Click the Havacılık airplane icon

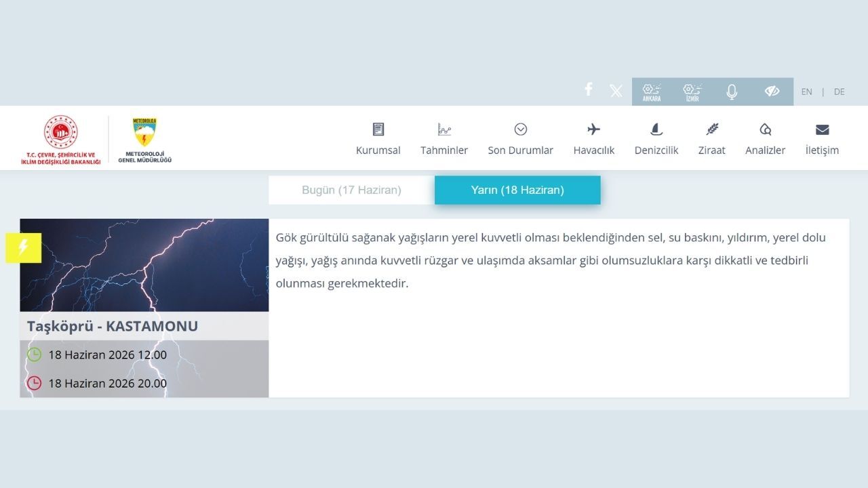(x=594, y=129)
